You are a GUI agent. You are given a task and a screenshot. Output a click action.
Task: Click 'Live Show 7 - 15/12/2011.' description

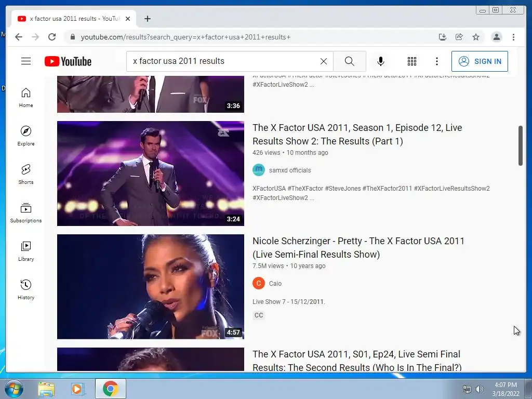point(289,302)
